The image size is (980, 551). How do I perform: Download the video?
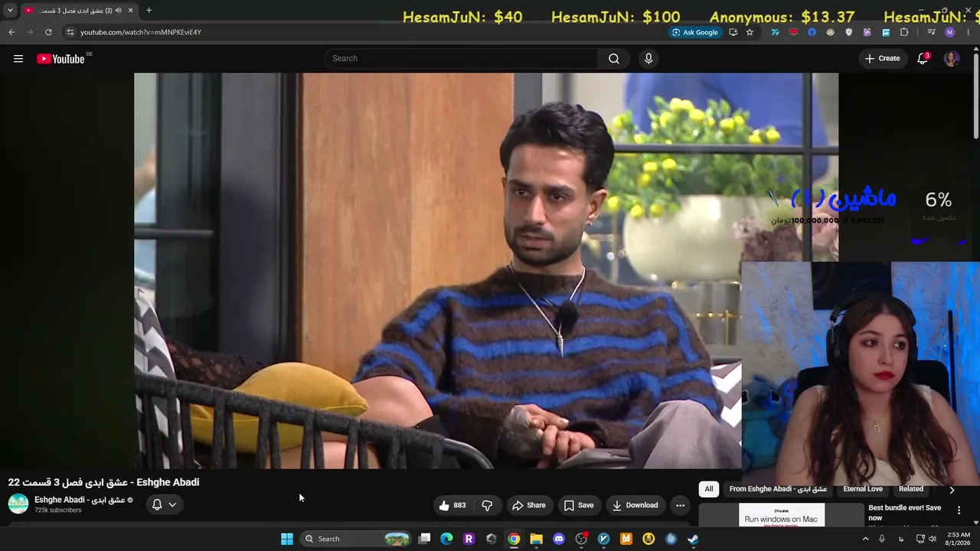click(x=635, y=505)
